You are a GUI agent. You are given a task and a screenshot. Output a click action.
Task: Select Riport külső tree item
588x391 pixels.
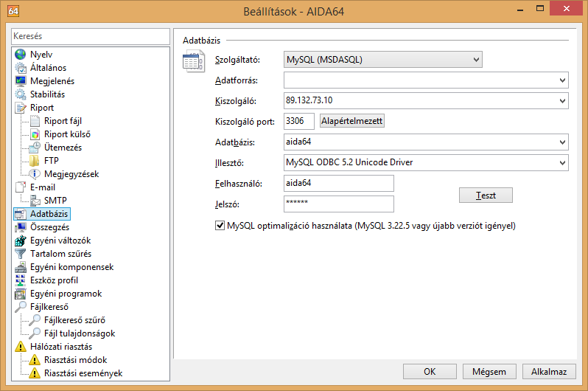(x=67, y=134)
